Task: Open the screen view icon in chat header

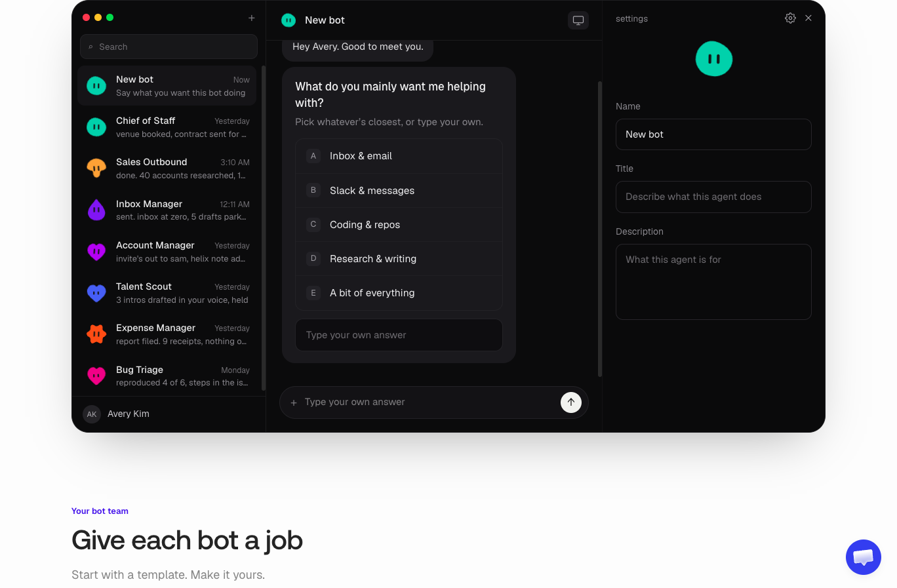Action: tap(578, 20)
